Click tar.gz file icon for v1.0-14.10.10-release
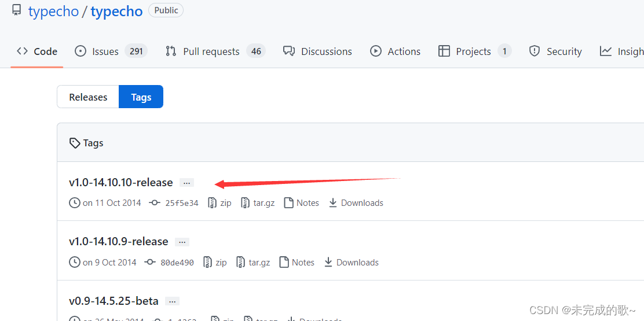The height and width of the screenshot is (321, 644). click(x=245, y=203)
